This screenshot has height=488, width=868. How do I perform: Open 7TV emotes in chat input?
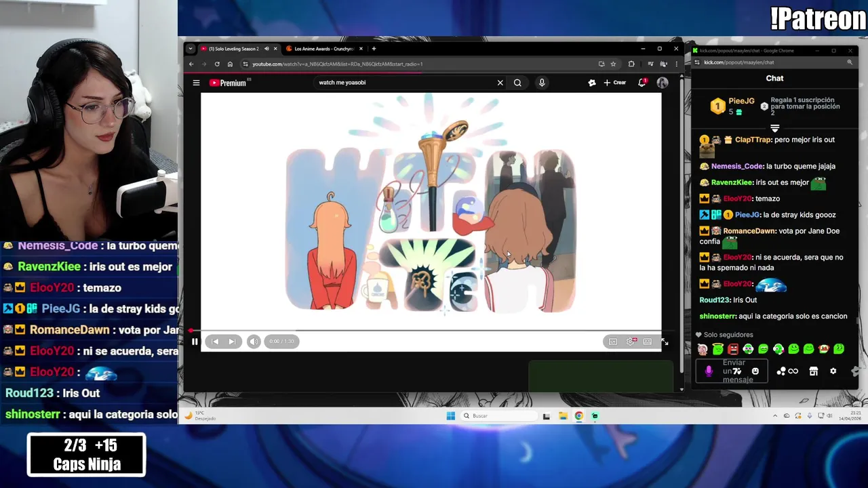737,371
